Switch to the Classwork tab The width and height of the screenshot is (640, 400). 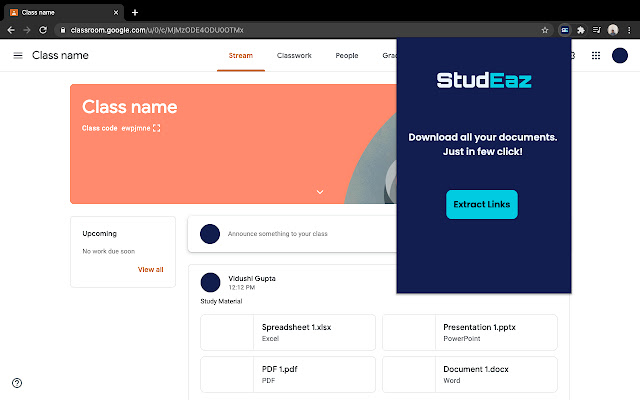click(x=294, y=56)
